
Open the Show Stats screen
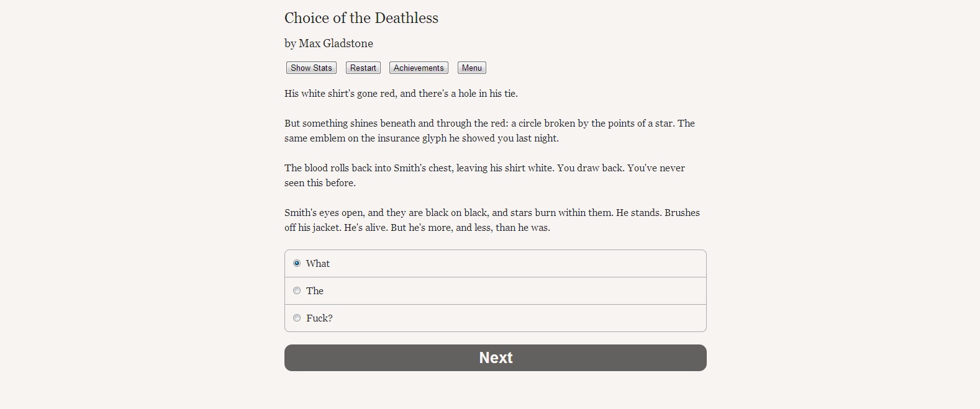point(311,68)
